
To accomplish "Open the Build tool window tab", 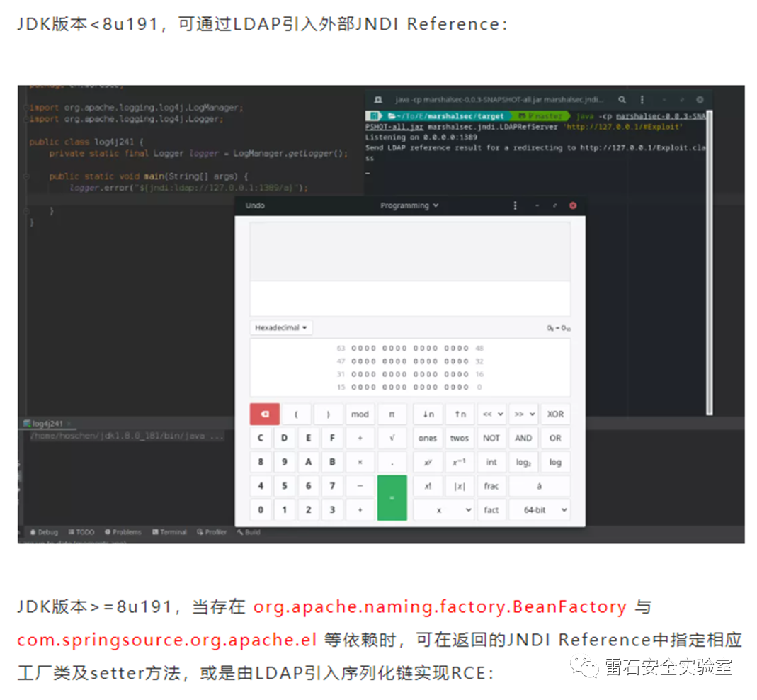I will (x=248, y=532).
